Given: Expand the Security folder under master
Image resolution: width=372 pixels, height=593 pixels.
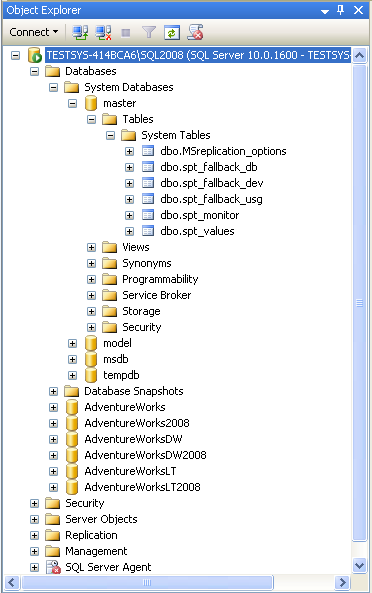Looking at the screenshot, I should click(x=91, y=328).
